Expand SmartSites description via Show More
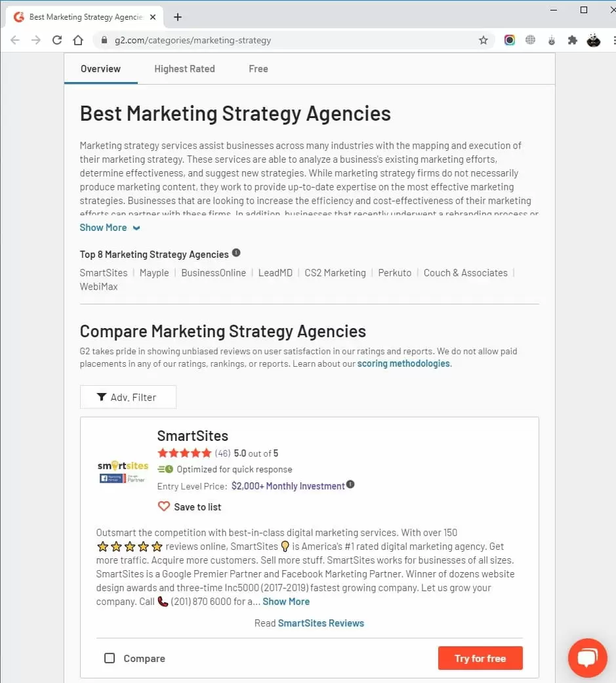This screenshot has width=616, height=683. (286, 601)
